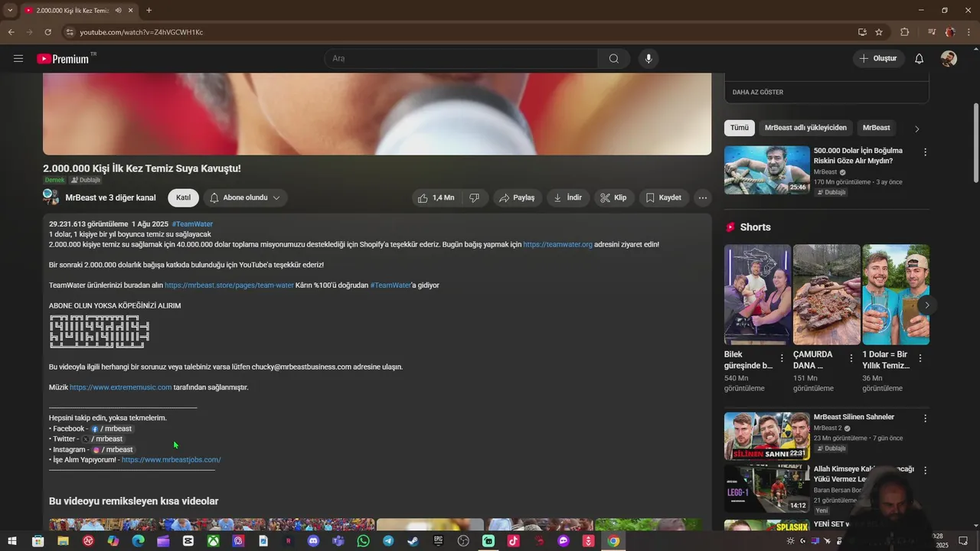Image resolution: width=980 pixels, height=551 pixels.
Task: Open Discord from the taskbar
Action: (313, 541)
